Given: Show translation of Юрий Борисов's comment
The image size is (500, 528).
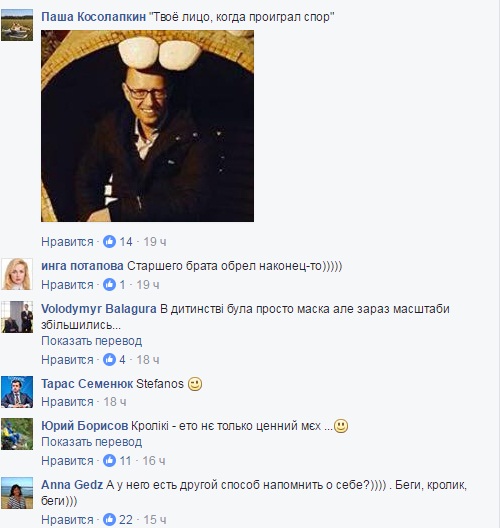Looking at the screenshot, I should point(92,442).
